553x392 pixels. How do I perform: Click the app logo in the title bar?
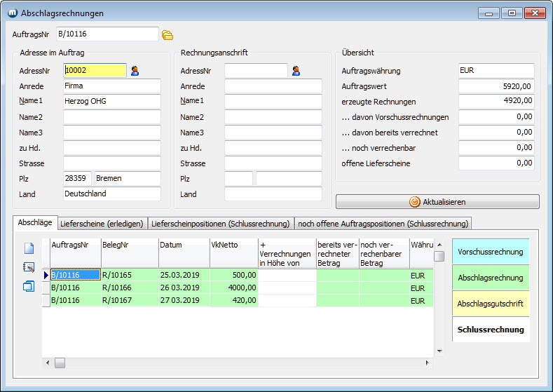(12, 13)
